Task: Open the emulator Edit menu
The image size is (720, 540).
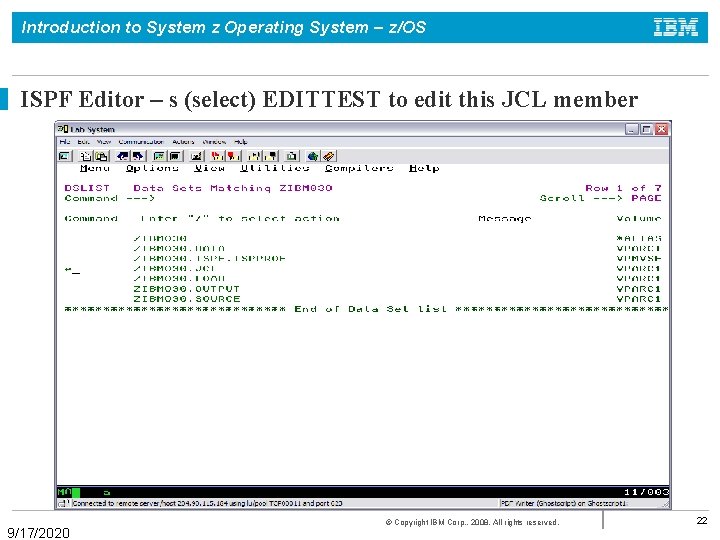Action: click(83, 142)
